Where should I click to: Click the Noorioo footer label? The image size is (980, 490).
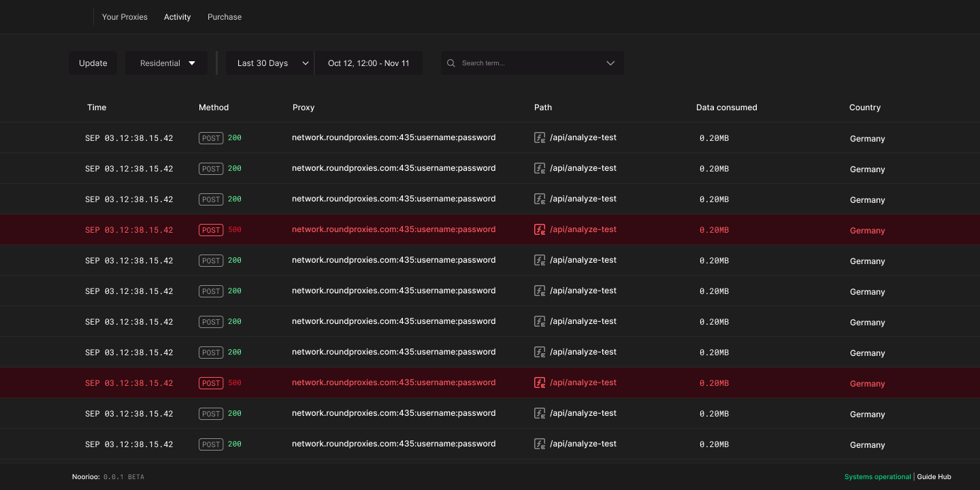coord(86,477)
